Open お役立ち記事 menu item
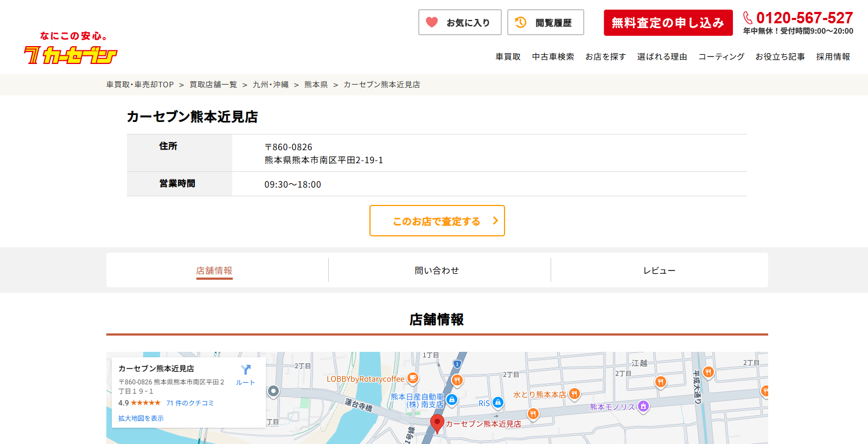The width and height of the screenshot is (868, 444). tap(780, 56)
